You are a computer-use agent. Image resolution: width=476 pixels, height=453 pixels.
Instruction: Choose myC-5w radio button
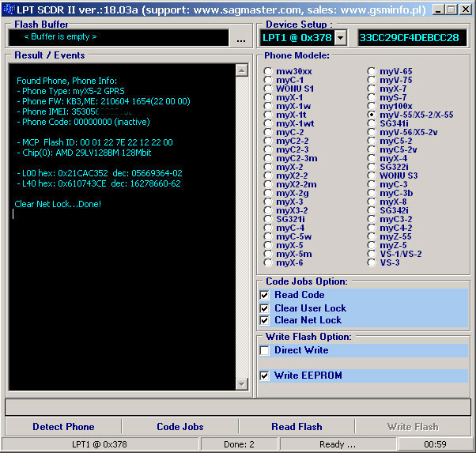[268, 237]
